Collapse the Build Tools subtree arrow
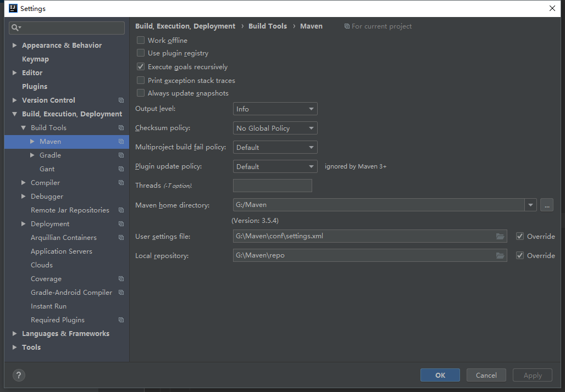 click(x=24, y=128)
